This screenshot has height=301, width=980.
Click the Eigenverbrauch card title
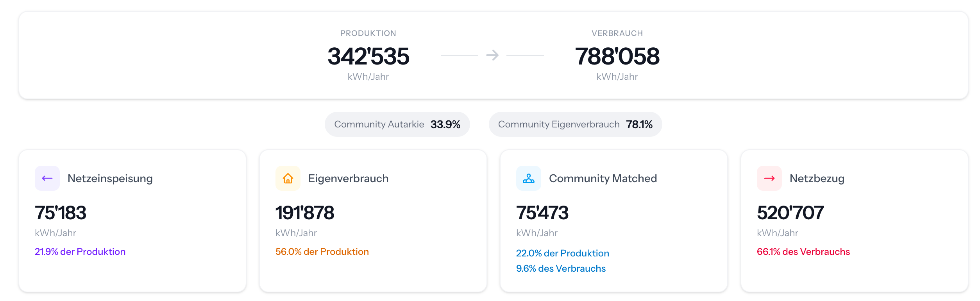348,178
